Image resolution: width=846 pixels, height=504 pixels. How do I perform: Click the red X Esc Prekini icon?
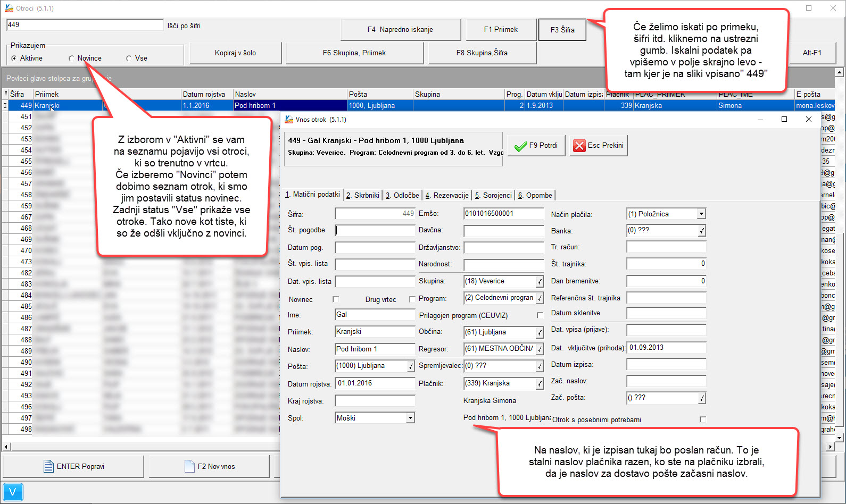(x=579, y=146)
